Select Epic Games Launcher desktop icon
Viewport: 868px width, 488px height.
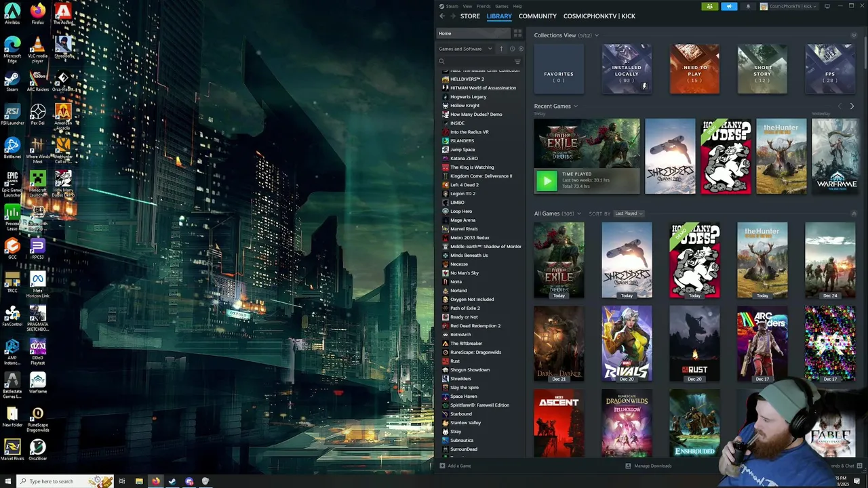12,184
